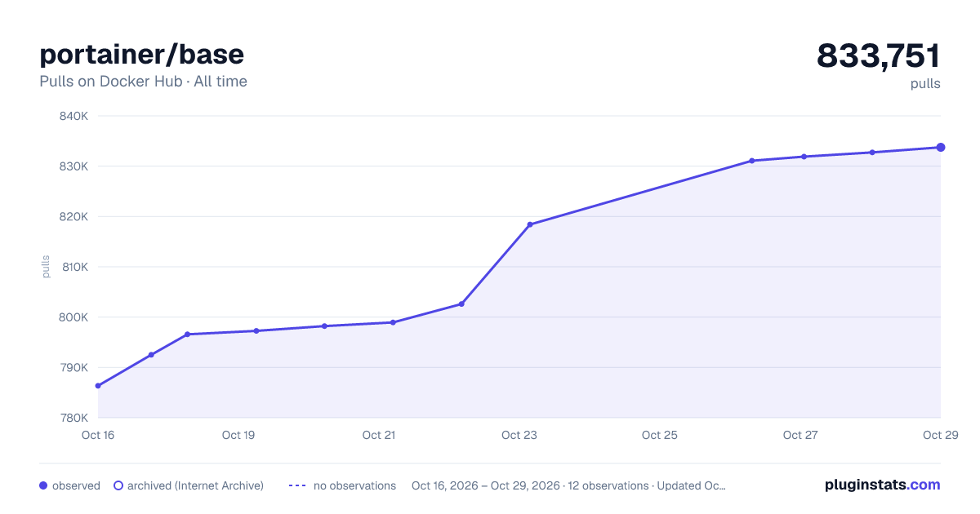Click the observed legend text
980x514 pixels.
[76, 485]
